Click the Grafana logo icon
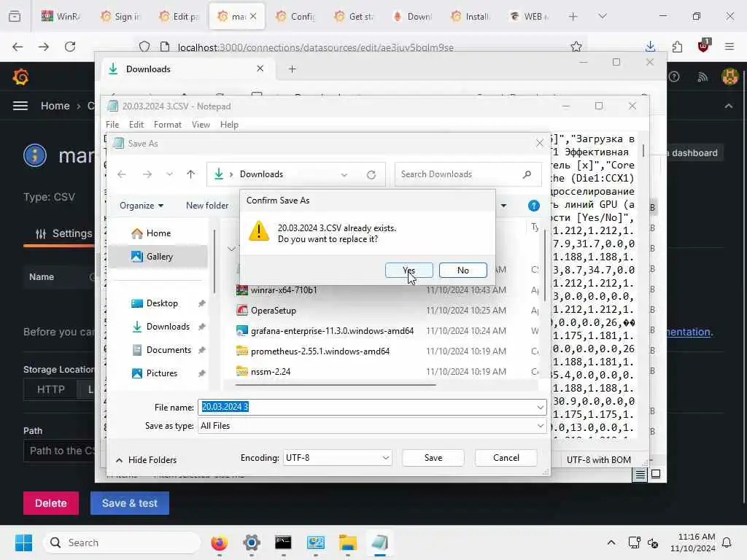747x560 pixels. point(20,77)
